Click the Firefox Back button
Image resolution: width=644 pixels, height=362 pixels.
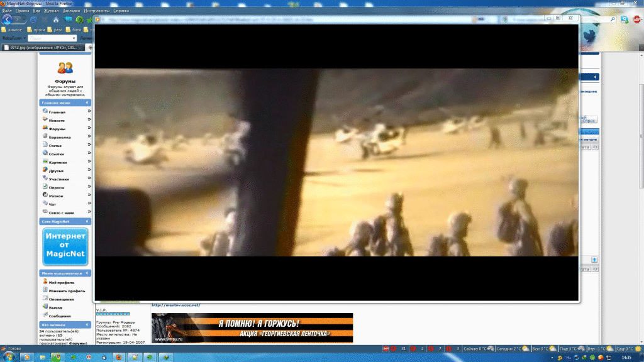(7, 19)
